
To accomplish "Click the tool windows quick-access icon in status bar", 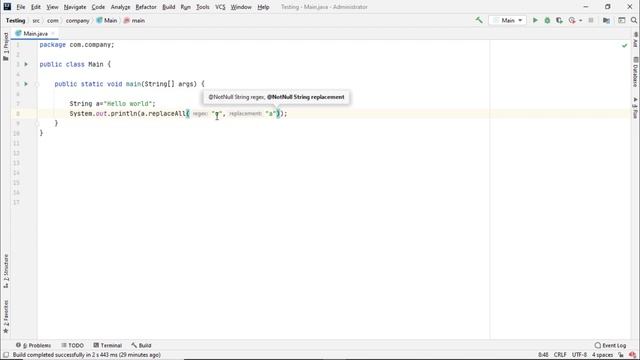I will pyautogui.click(x=6, y=355).
